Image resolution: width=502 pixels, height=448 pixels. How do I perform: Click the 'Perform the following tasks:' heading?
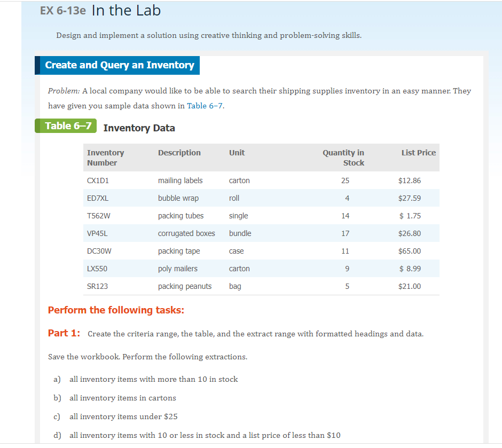click(x=116, y=310)
